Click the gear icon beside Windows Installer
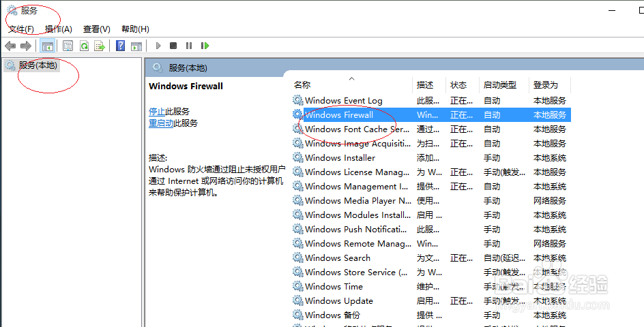644x327 pixels. (297, 157)
